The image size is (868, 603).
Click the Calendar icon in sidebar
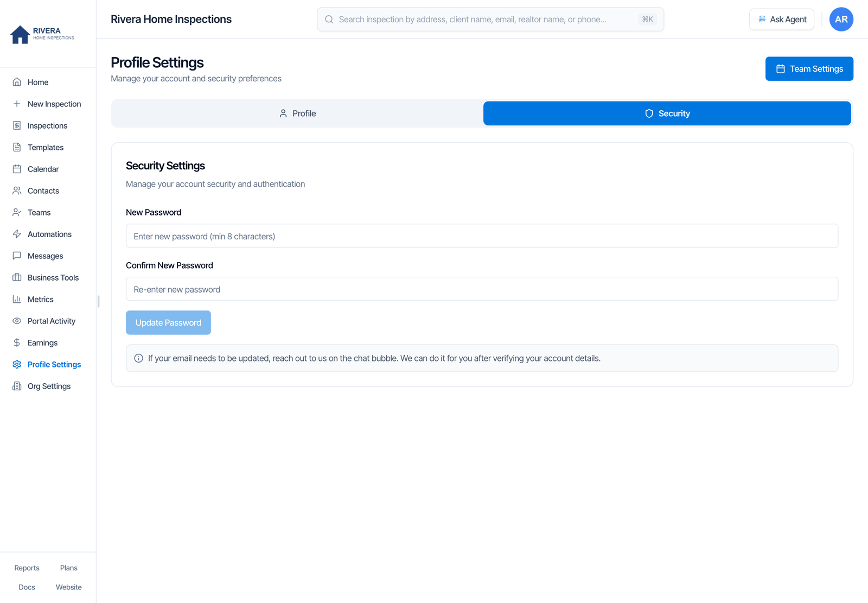[x=17, y=169]
